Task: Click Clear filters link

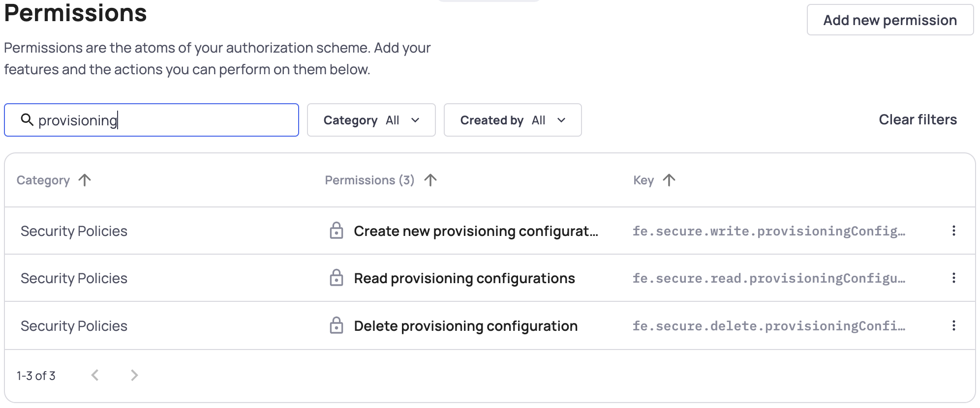Action: 918,119
